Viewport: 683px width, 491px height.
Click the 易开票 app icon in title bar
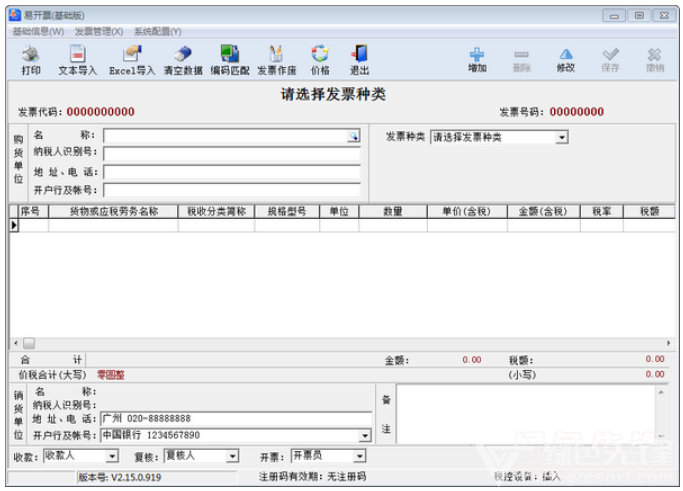tap(15, 15)
